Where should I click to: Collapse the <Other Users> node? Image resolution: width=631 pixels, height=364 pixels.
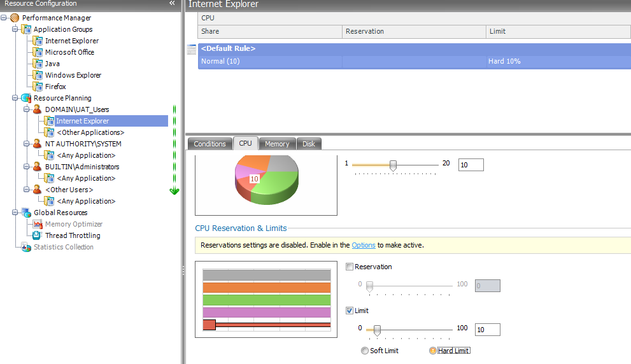tap(26, 190)
